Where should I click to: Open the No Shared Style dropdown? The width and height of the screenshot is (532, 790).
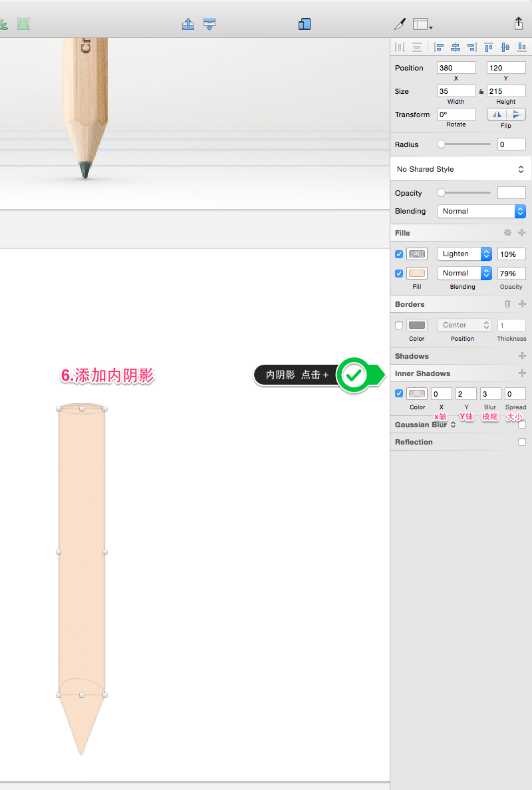(x=461, y=169)
